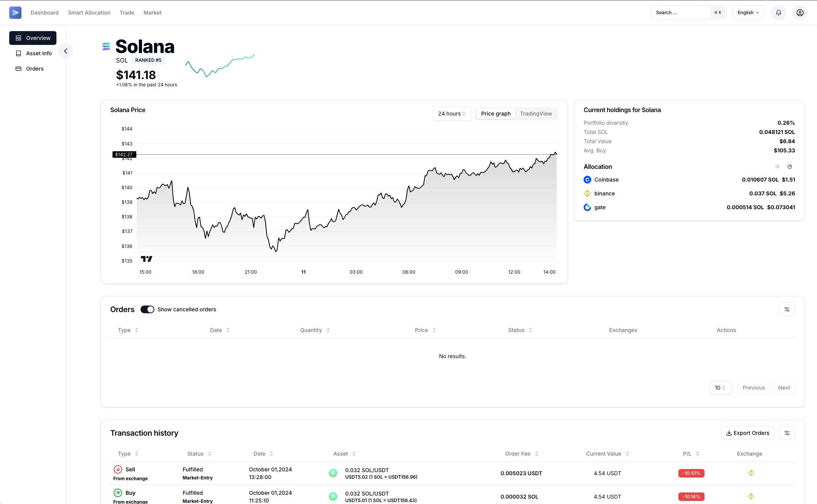
Task: Expand the rows-per-page selector showing 10
Action: point(720,388)
